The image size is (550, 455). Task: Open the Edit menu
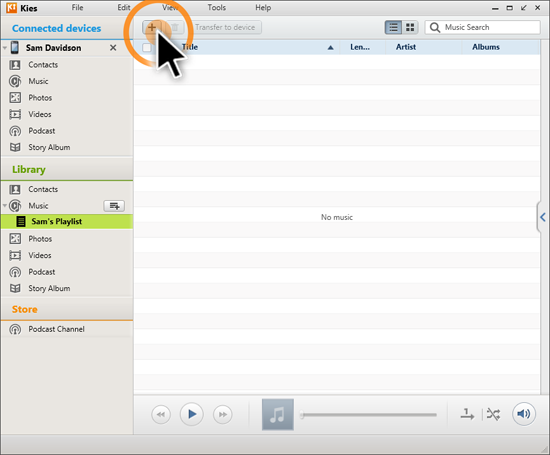[x=123, y=7]
